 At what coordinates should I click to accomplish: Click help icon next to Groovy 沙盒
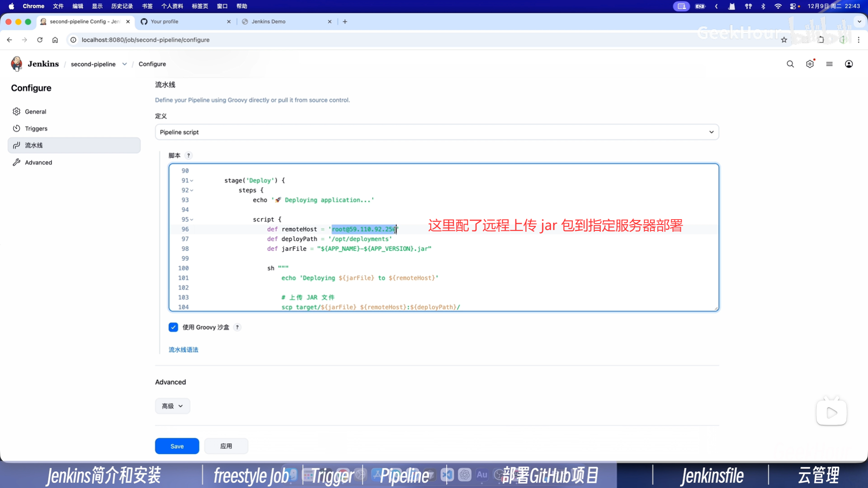click(x=237, y=327)
